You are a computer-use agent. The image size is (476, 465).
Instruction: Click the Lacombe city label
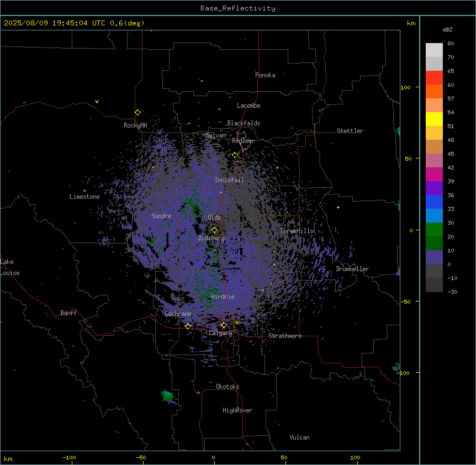point(248,105)
